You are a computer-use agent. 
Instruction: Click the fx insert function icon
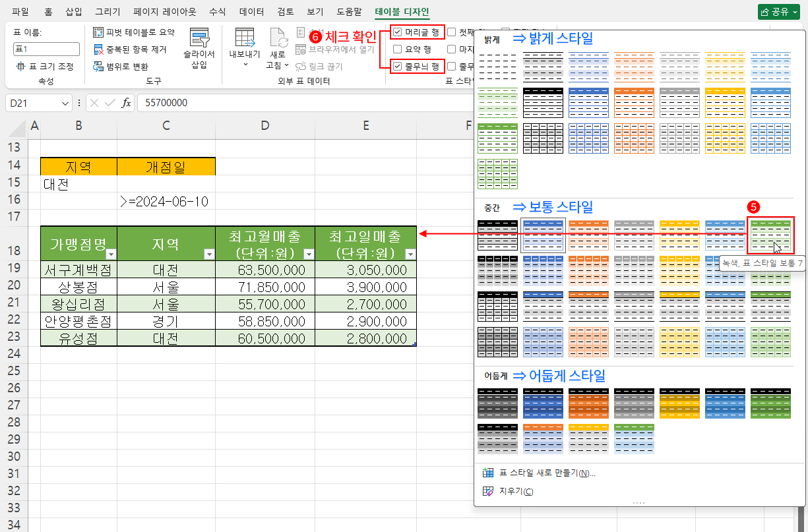(x=126, y=103)
